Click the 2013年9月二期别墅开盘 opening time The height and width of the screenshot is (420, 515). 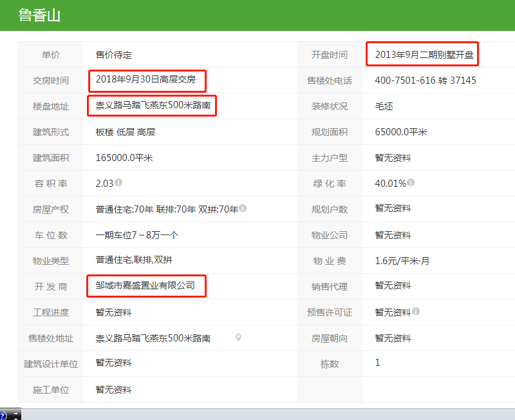[x=424, y=55]
